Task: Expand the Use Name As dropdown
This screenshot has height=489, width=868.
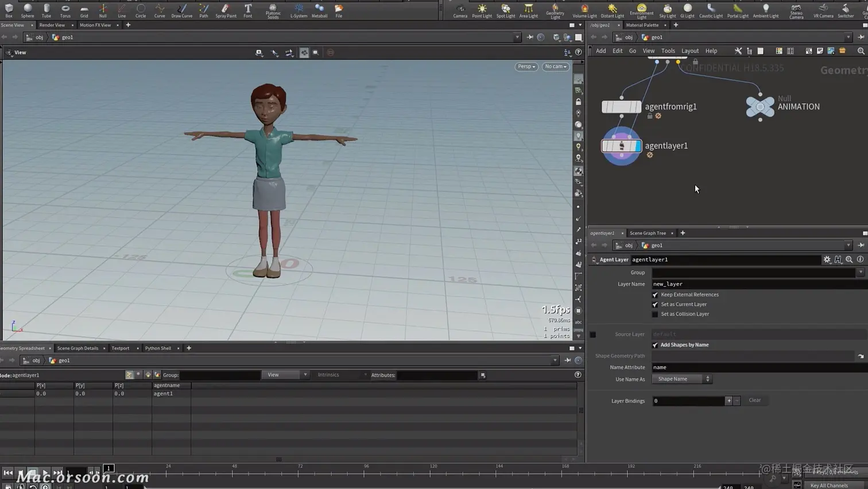Action: pos(683,379)
